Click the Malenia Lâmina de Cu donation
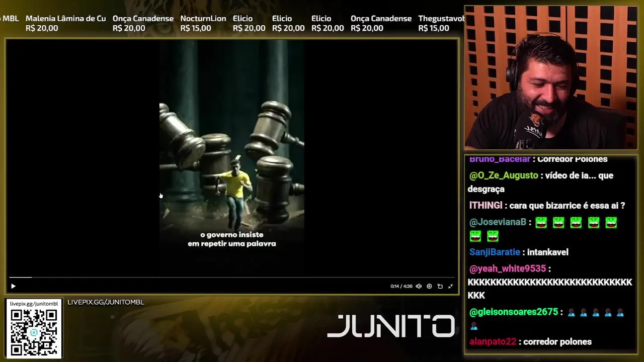 pyautogui.click(x=65, y=23)
